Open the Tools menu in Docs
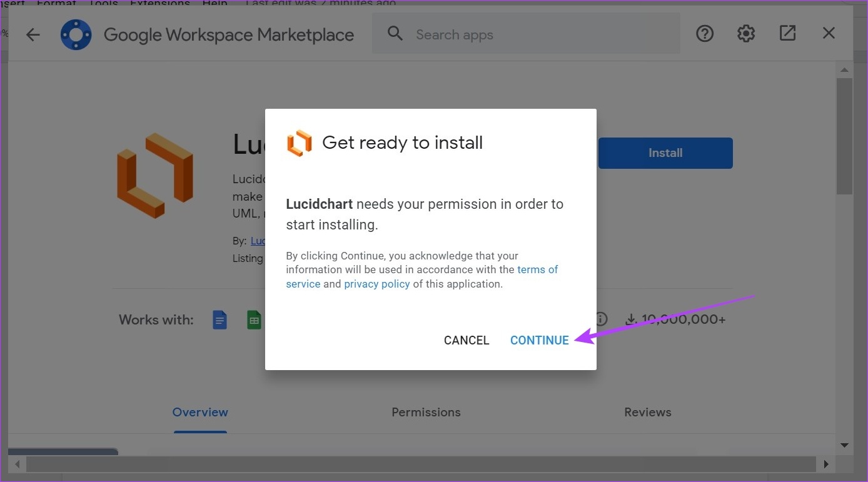Viewport: 868px width, 482px height. 103,3
